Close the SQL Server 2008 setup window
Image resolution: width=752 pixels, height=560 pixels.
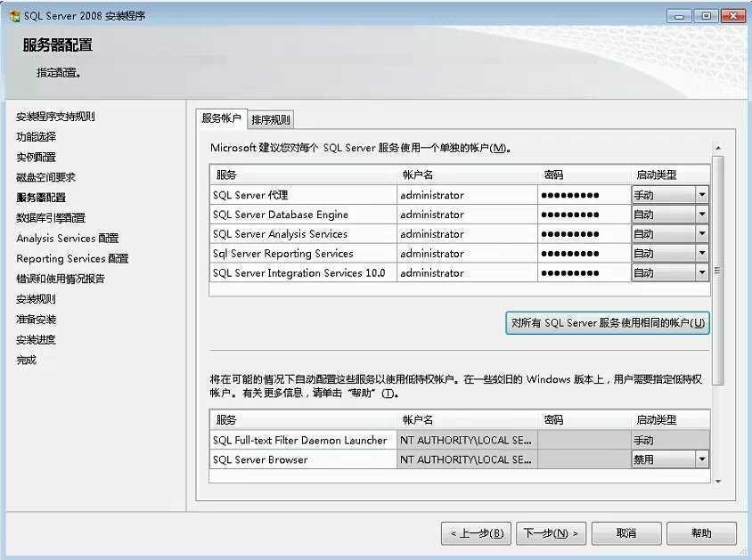732,16
